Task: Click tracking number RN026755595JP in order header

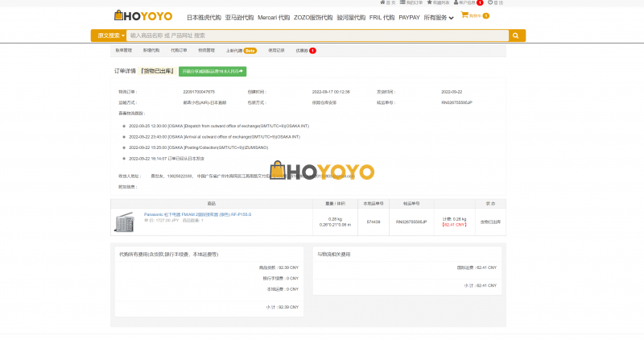Action: pos(456,103)
